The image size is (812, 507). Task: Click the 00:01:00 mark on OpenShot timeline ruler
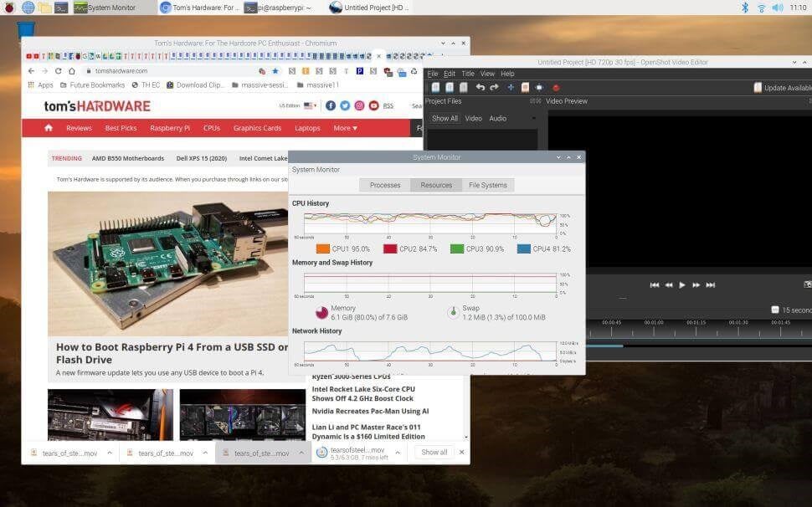[x=654, y=322]
